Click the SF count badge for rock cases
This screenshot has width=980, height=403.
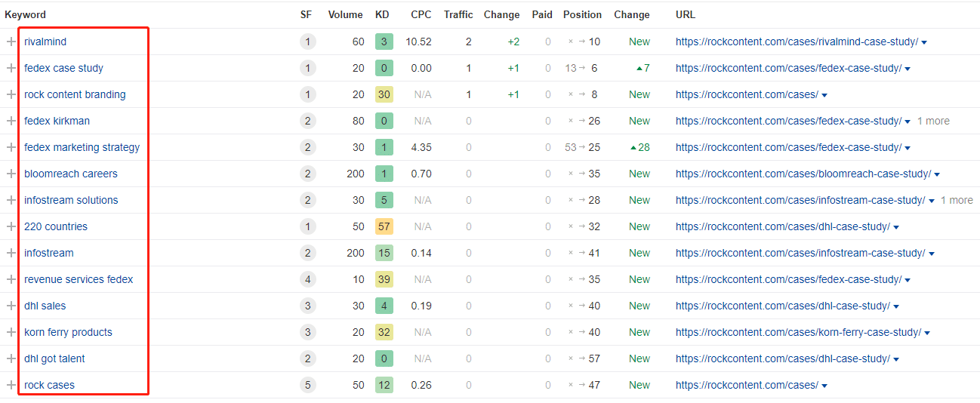coord(307,386)
